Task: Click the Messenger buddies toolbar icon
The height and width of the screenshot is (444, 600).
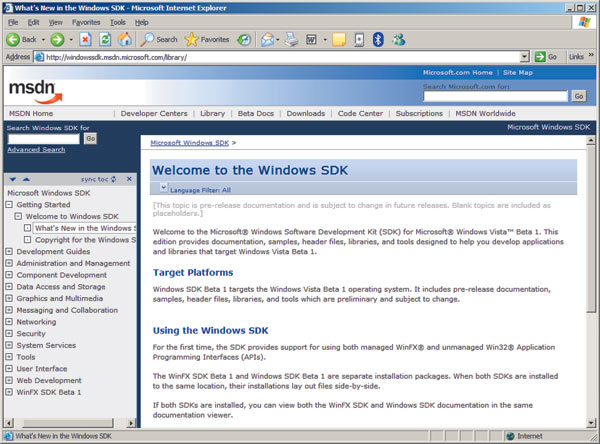Action: 398,39
